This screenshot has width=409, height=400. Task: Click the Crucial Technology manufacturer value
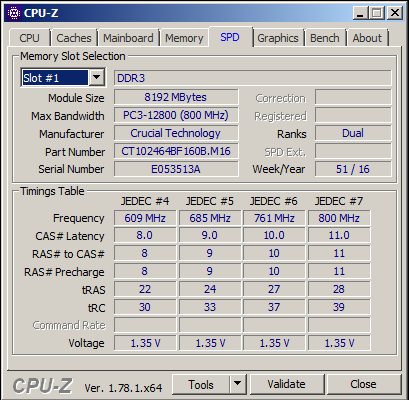pyautogui.click(x=176, y=133)
